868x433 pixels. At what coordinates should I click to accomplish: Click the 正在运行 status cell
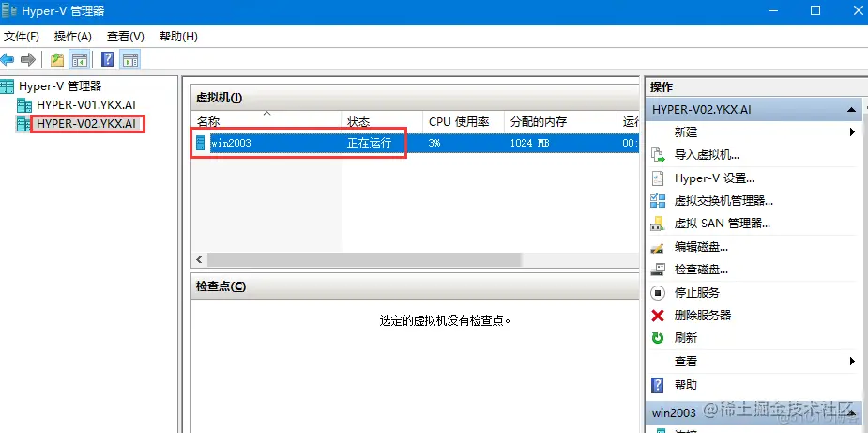click(x=369, y=143)
